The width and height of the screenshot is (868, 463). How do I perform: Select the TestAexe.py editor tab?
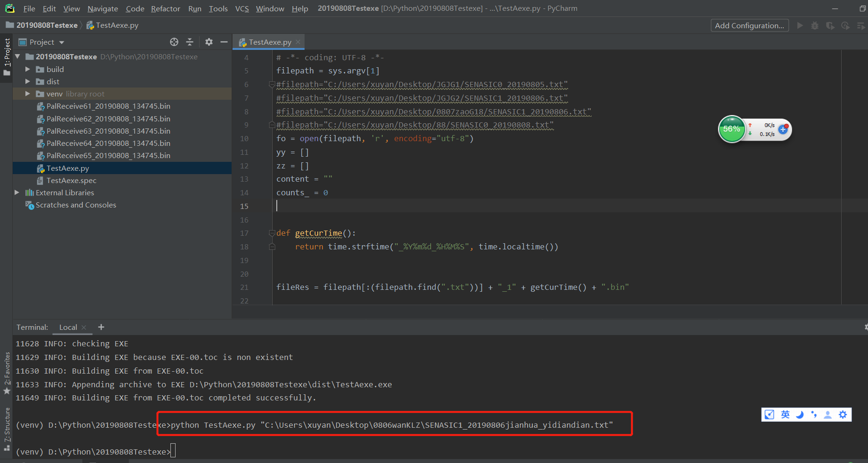pyautogui.click(x=270, y=42)
